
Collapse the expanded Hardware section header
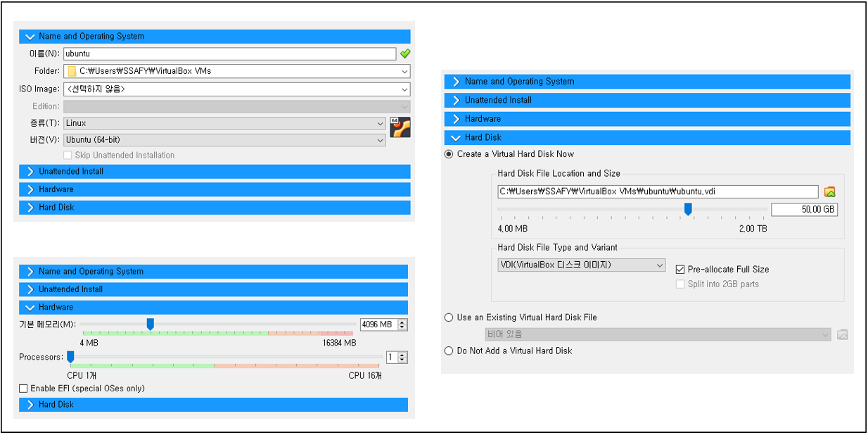[213, 308]
